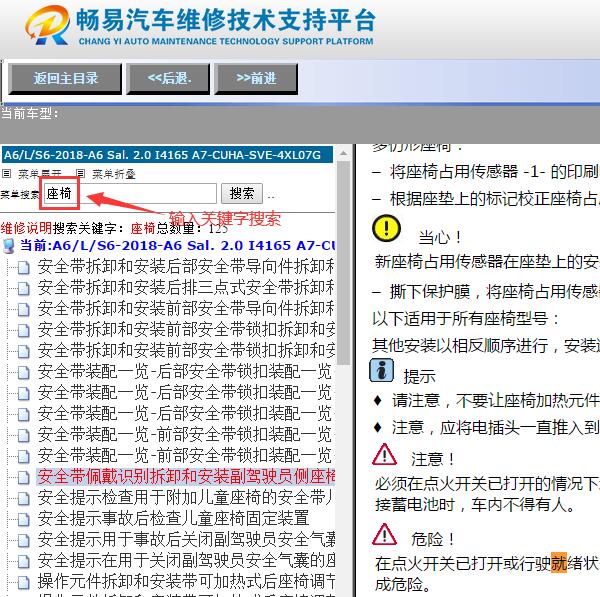The width and height of the screenshot is (600, 597).
Task: Click the document icon for 检查用于附加儿童座椅 row
Action: (x=24, y=498)
